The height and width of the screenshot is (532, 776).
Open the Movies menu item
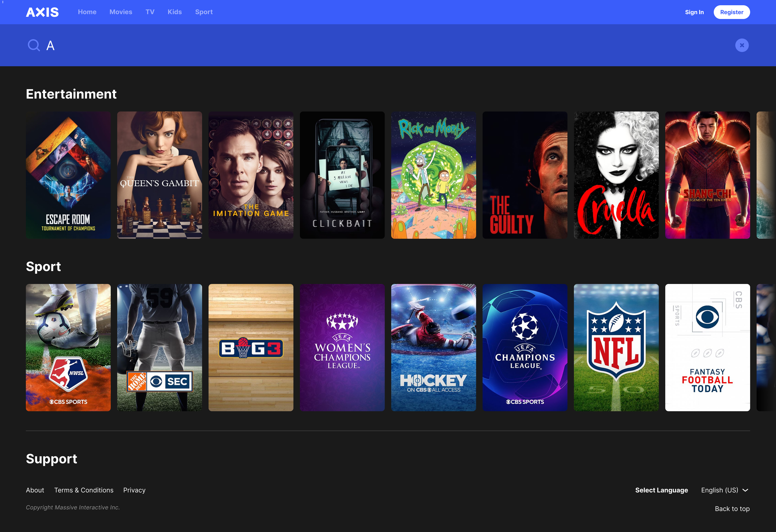tap(121, 12)
